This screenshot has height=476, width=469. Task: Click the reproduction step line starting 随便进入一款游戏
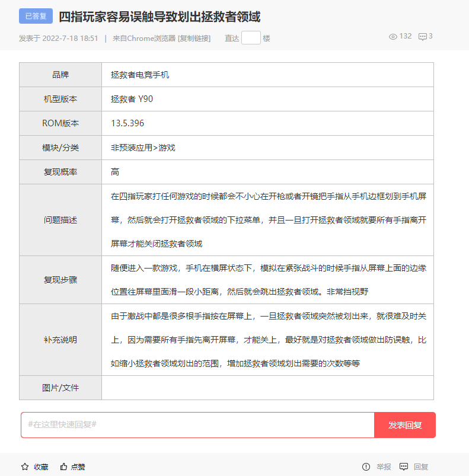(x=269, y=268)
